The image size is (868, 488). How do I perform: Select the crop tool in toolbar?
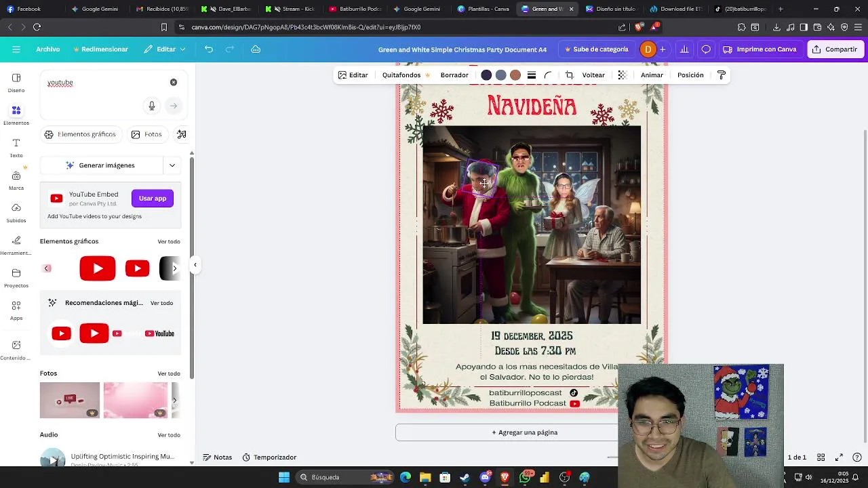pyautogui.click(x=570, y=75)
